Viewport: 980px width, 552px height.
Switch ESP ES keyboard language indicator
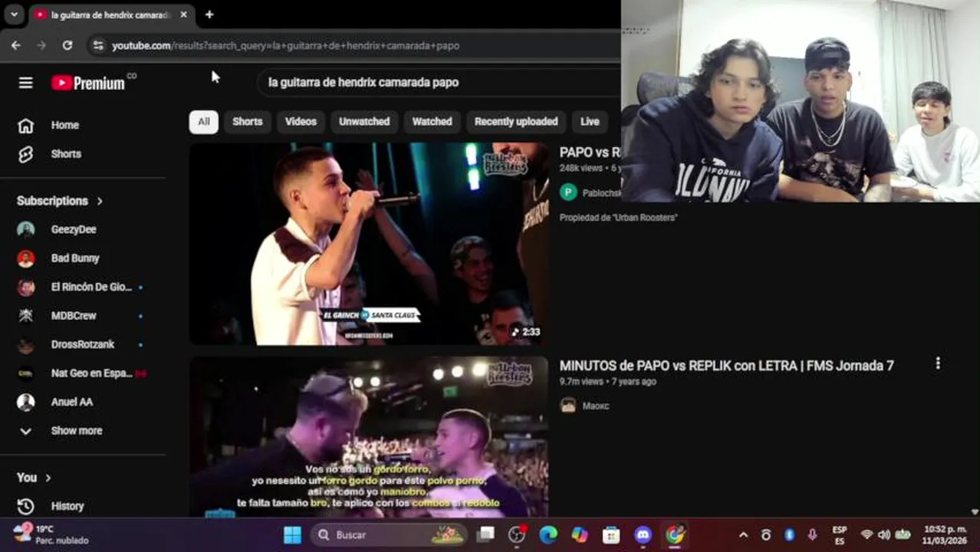(840, 534)
